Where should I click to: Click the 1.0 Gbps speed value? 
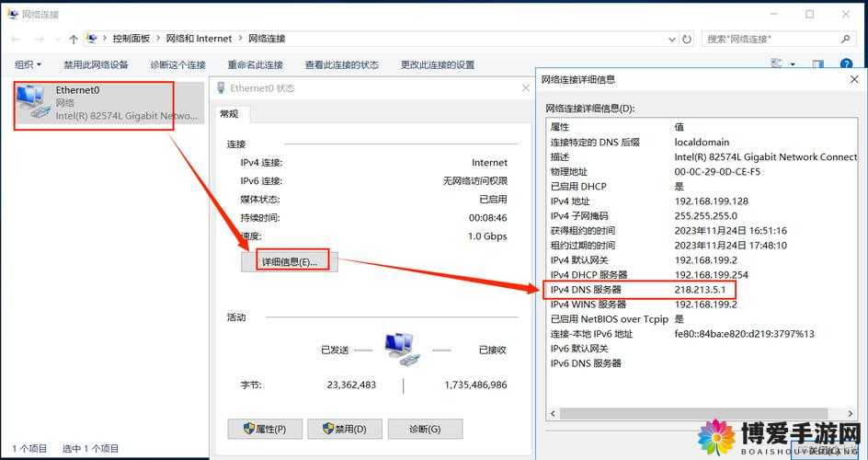[487, 236]
